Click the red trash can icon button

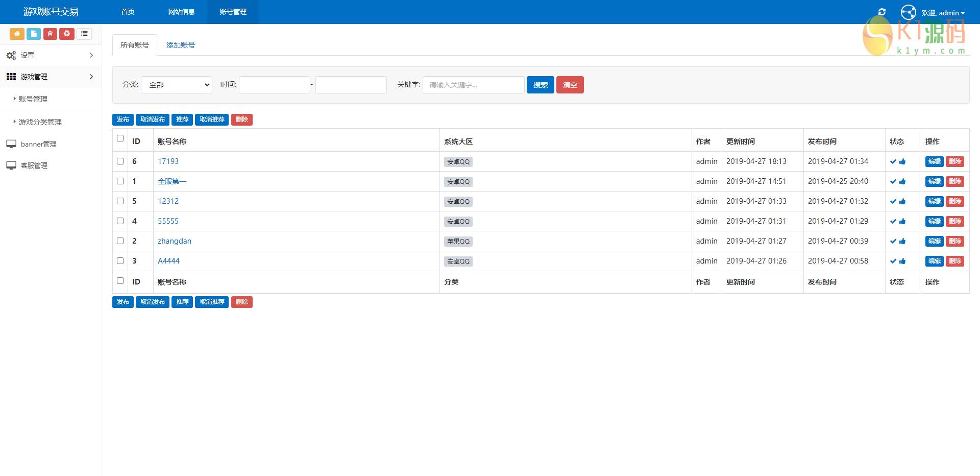50,34
